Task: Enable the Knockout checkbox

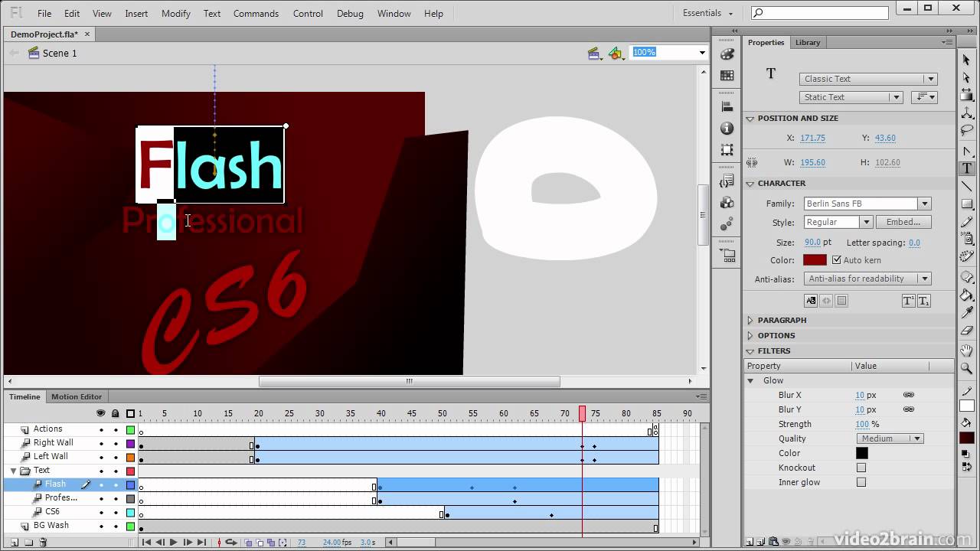Action: (x=861, y=468)
